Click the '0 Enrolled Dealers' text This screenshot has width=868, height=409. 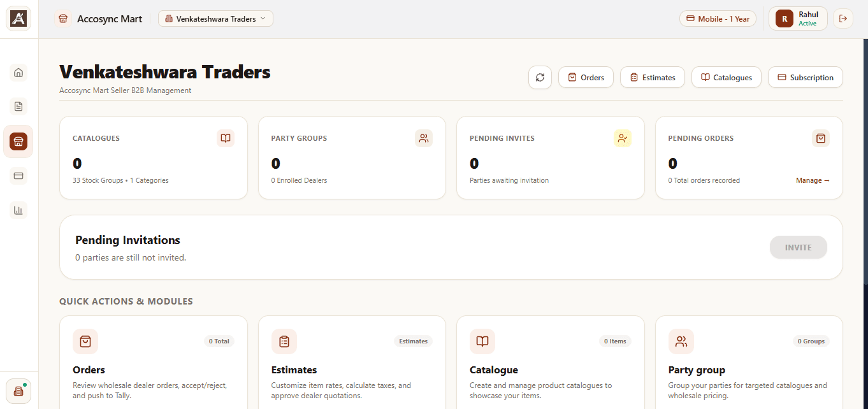pos(299,181)
